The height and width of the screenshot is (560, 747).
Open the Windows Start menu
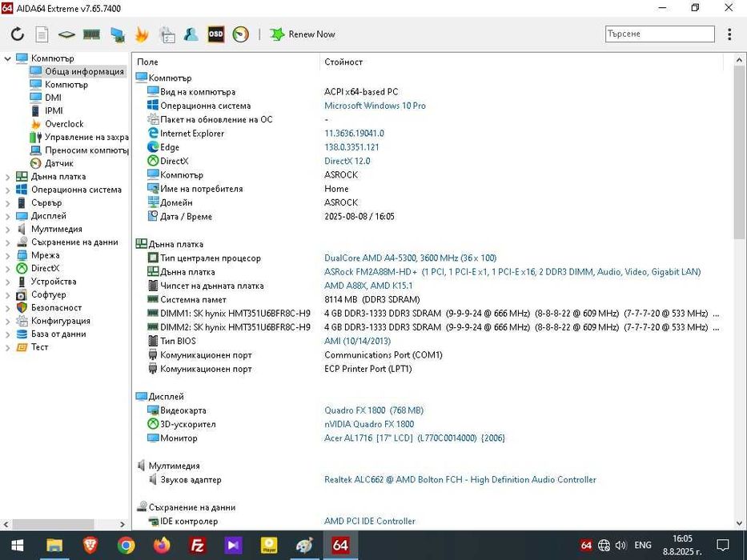pyautogui.click(x=17, y=546)
